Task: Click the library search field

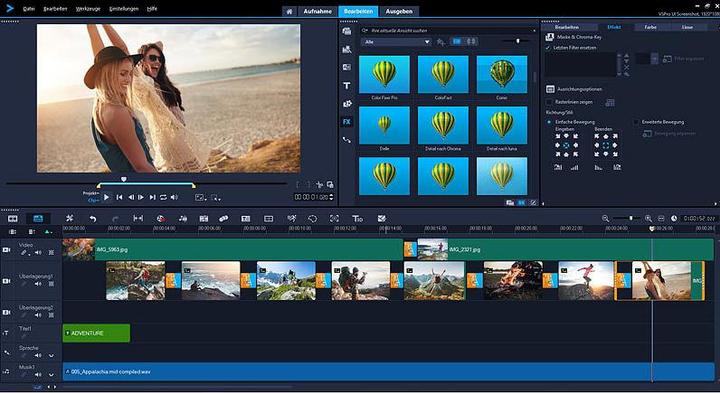Action: 449,31
